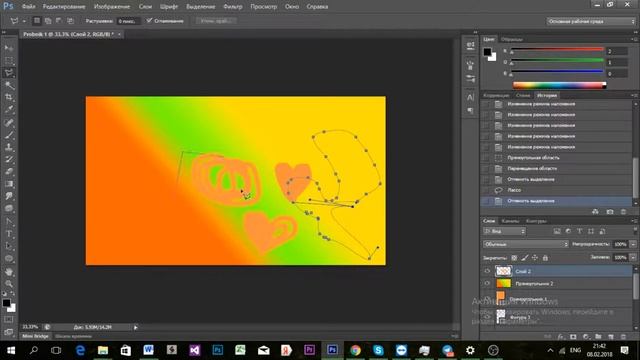Delete current state in History panel

[x=623, y=211]
